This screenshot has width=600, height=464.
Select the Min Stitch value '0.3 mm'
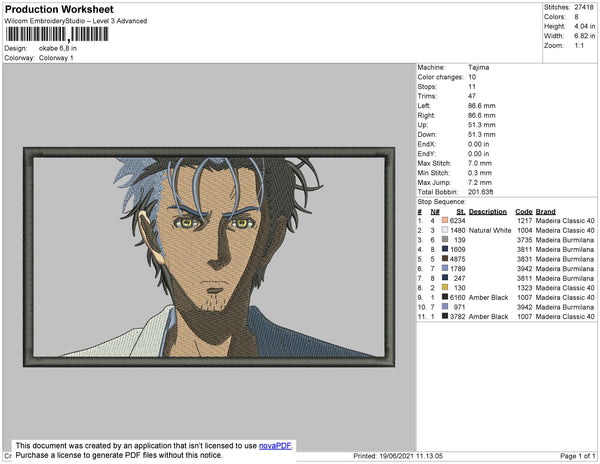pyautogui.click(x=480, y=173)
